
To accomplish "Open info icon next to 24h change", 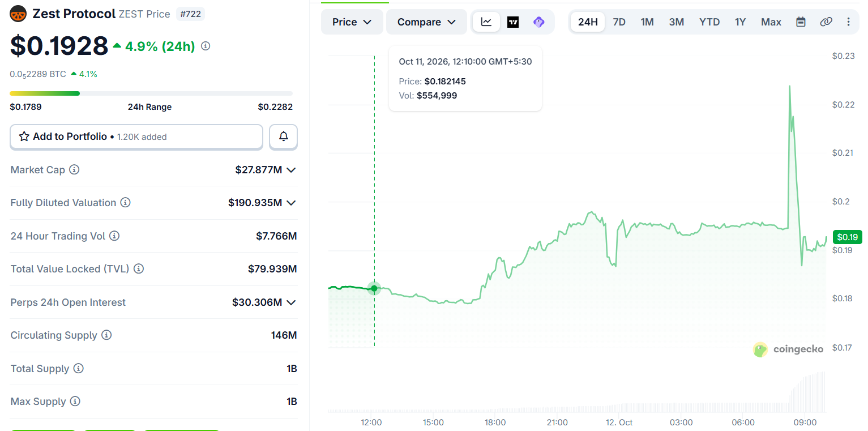I will 206,46.
